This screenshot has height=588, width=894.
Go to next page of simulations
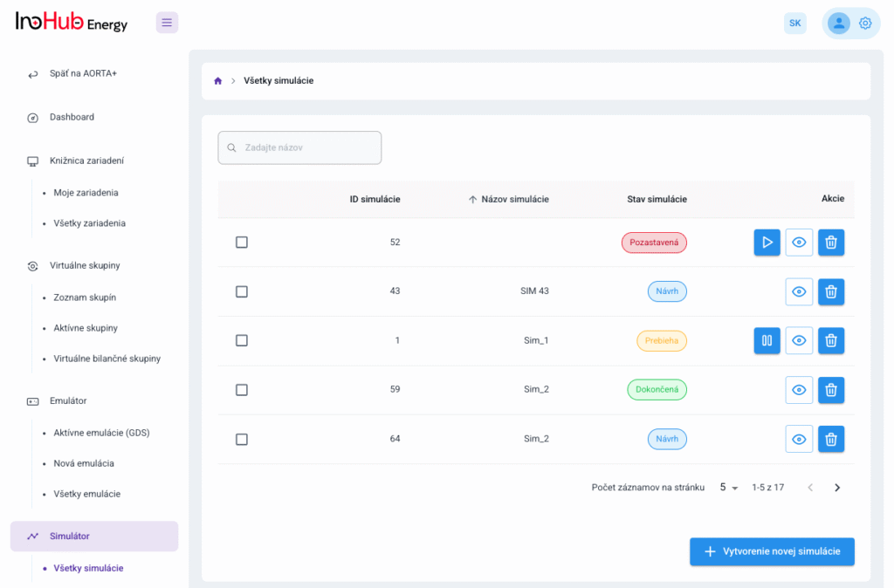(x=837, y=488)
